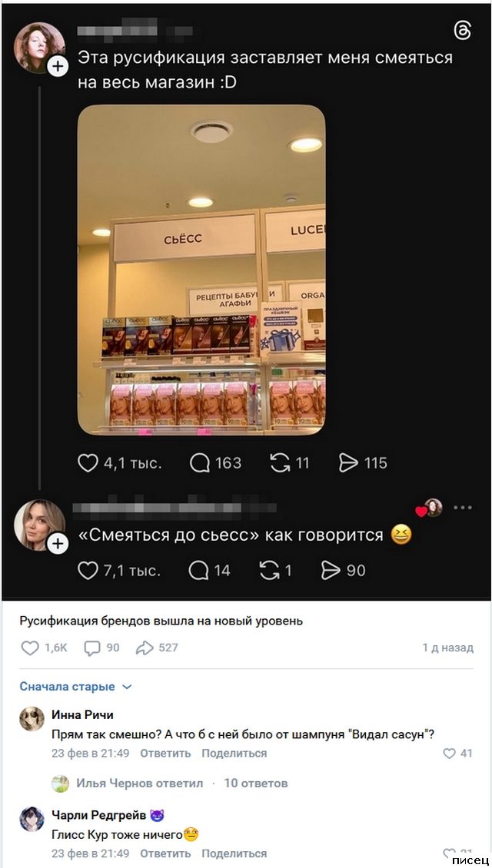Image resolution: width=492 pixels, height=868 pixels.
Task: Send the reply showing 90 shares
Action: 331,570
